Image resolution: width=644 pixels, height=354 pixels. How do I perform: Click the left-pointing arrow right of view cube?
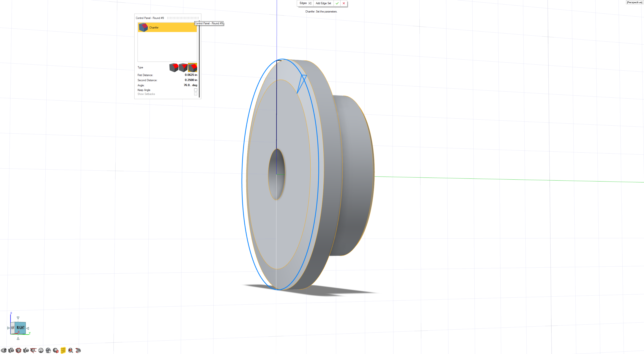click(28, 328)
